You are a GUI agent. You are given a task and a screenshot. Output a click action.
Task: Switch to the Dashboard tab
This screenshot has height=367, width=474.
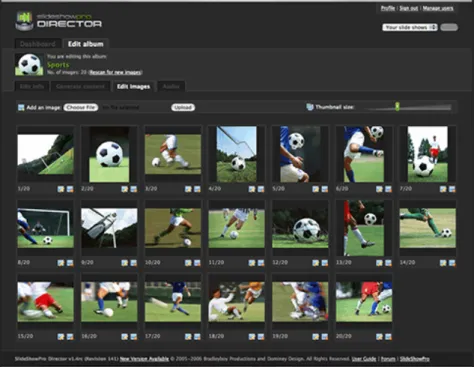coord(38,44)
